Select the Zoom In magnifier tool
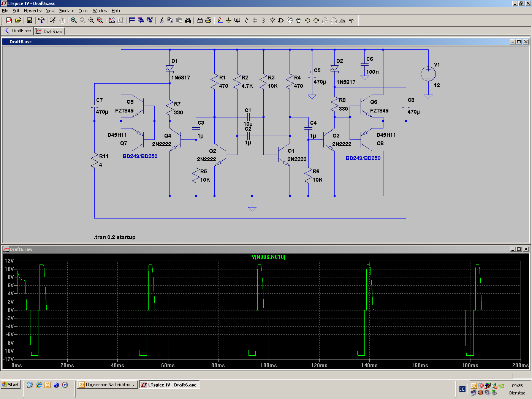This screenshot has height=399, width=532. [x=74, y=21]
